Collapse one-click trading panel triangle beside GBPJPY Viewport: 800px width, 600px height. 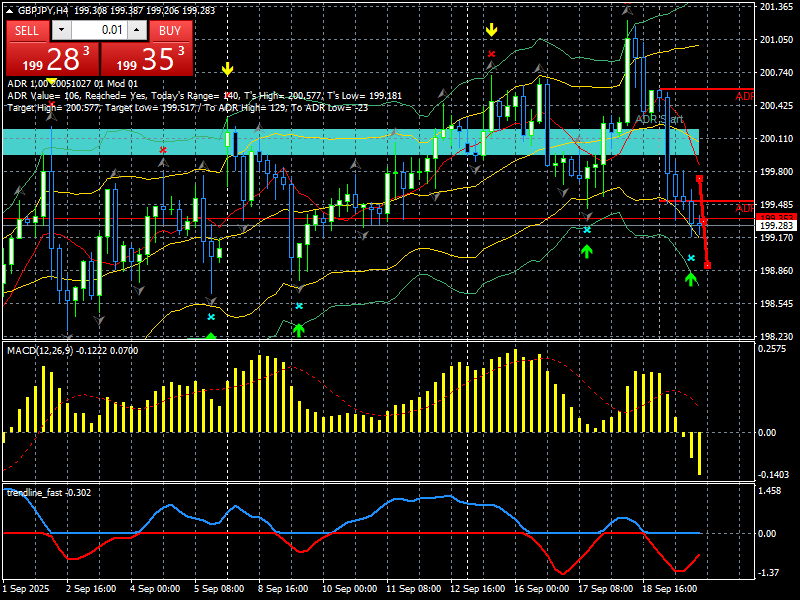(10, 11)
